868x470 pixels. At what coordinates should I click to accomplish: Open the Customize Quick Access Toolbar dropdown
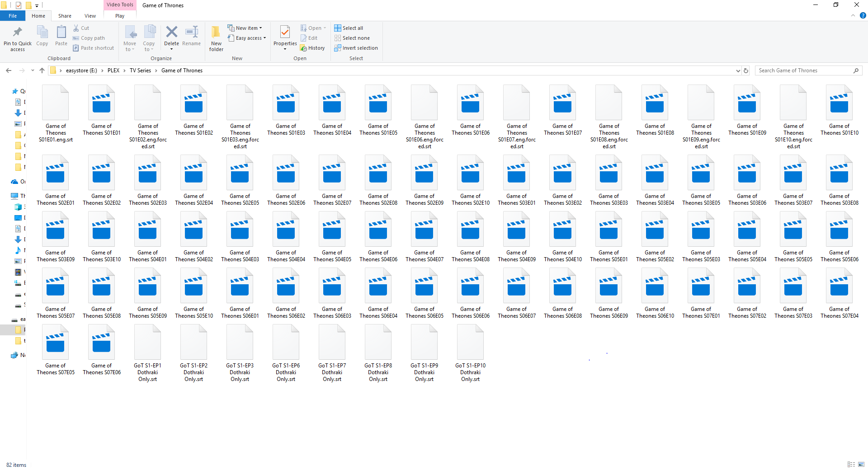pyautogui.click(x=37, y=5)
